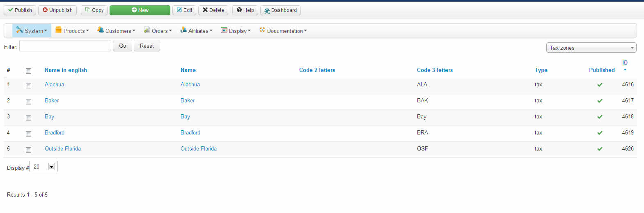Sort by Name in english column
The height and width of the screenshot is (213, 644).
tap(66, 70)
